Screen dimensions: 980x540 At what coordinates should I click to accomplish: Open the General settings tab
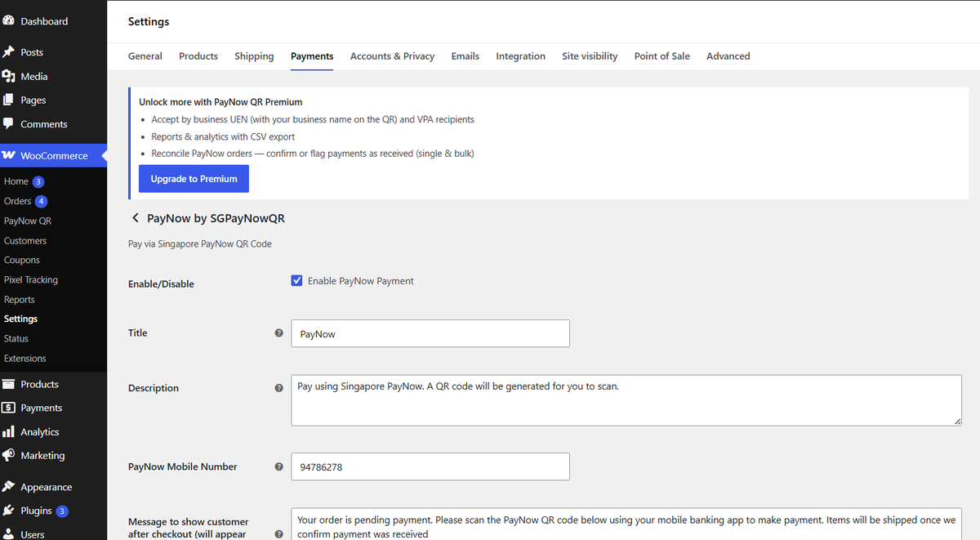tap(145, 56)
